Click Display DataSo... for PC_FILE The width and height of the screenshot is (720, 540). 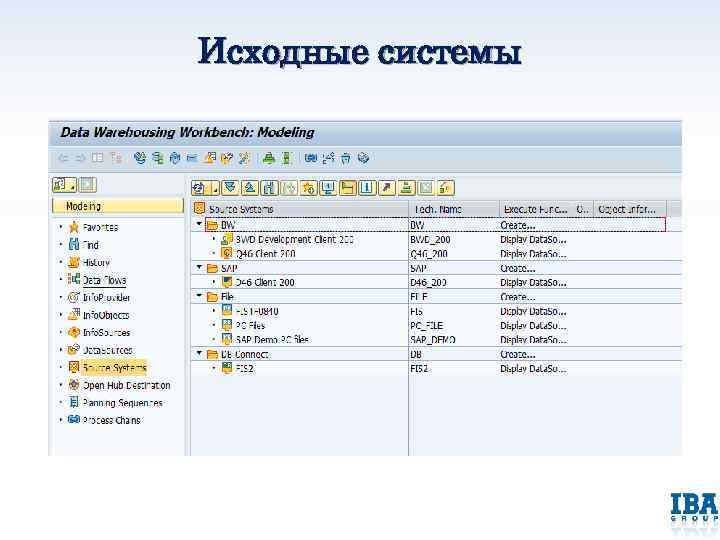click(x=533, y=326)
